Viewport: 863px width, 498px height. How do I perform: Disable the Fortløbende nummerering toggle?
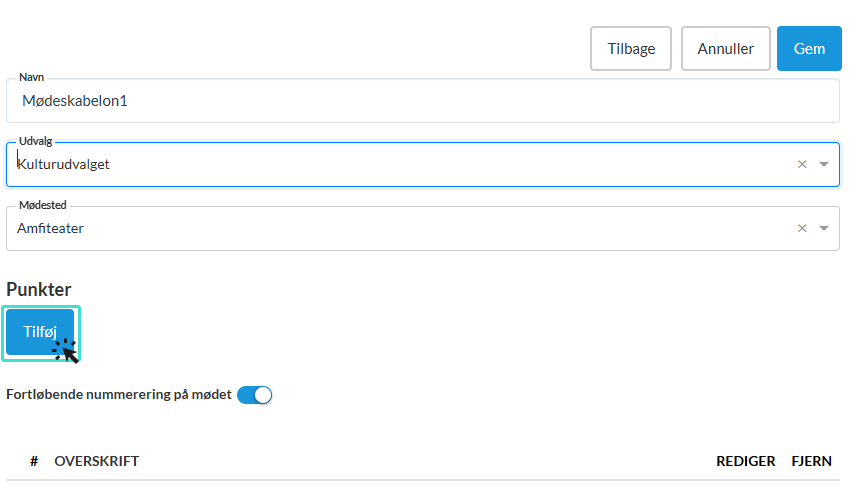(x=255, y=395)
